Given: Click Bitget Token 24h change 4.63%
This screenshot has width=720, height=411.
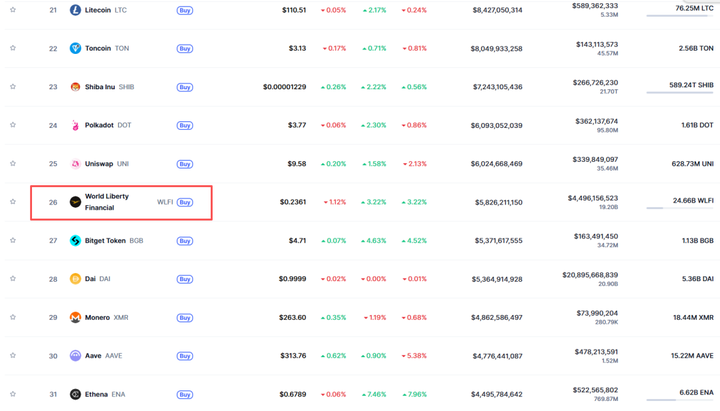Looking at the screenshot, I should pyautogui.click(x=374, y=241).
